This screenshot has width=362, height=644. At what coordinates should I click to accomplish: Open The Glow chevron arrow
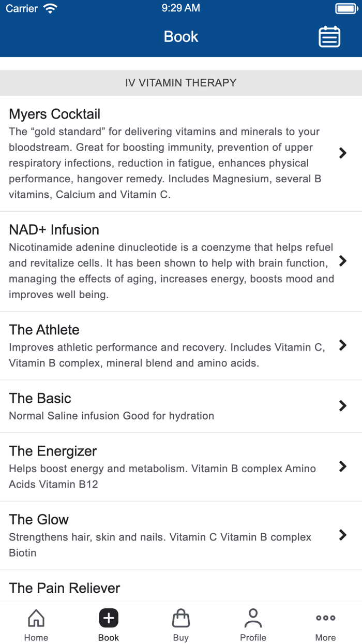342,535
